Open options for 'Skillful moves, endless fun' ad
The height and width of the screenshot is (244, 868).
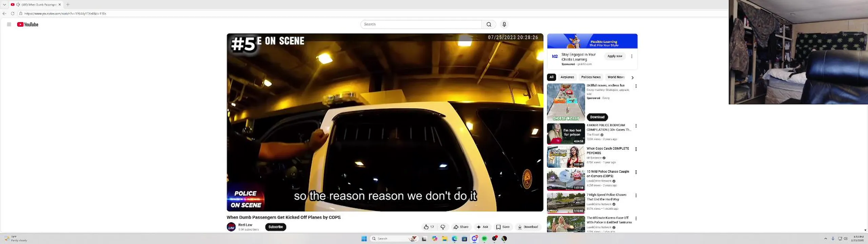(636, 86)
